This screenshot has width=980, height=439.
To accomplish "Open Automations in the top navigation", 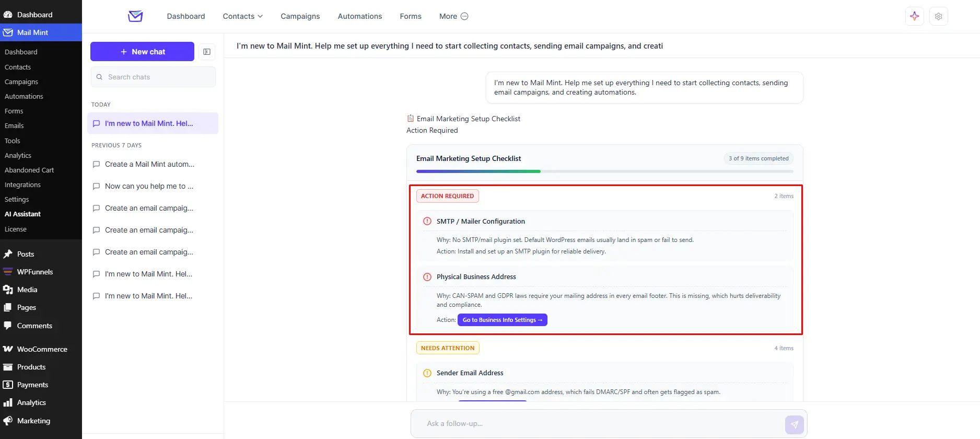I will [360, 16].
